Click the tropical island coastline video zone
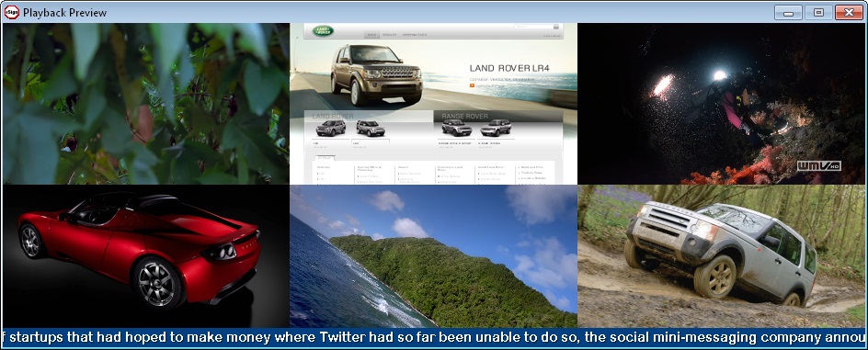The width and height of the screenshot is (868, 350). click(x=433, y=256)
